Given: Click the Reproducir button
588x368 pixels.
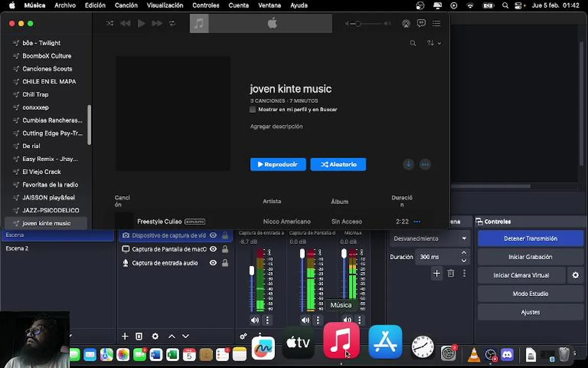Looking at the screenshot, I should point(278,165).
